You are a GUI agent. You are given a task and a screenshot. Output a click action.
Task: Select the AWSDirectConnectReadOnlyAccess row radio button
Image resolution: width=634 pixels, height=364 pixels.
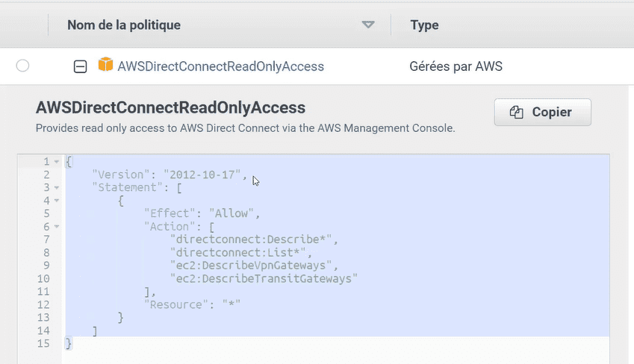[22, 66]
